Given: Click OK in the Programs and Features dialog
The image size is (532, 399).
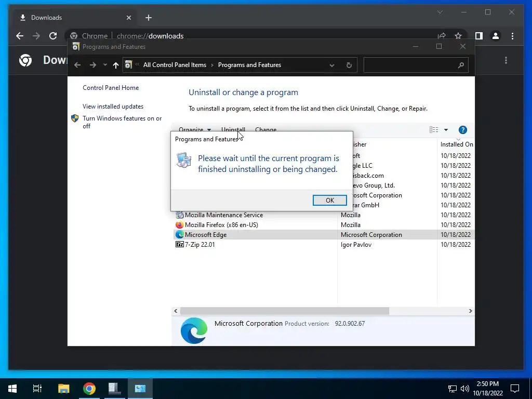Looking at the screenshot, I should tap(329, 200).
